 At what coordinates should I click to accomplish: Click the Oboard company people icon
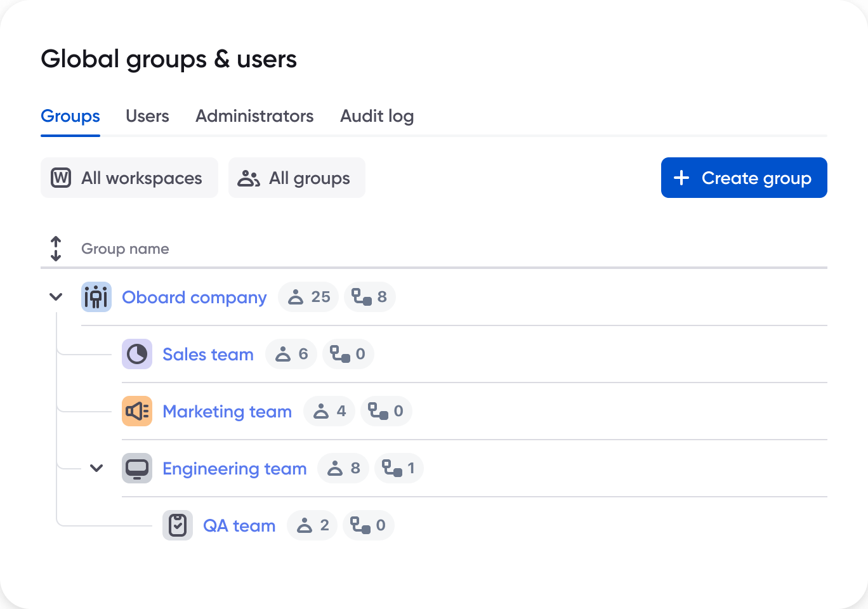96,297
